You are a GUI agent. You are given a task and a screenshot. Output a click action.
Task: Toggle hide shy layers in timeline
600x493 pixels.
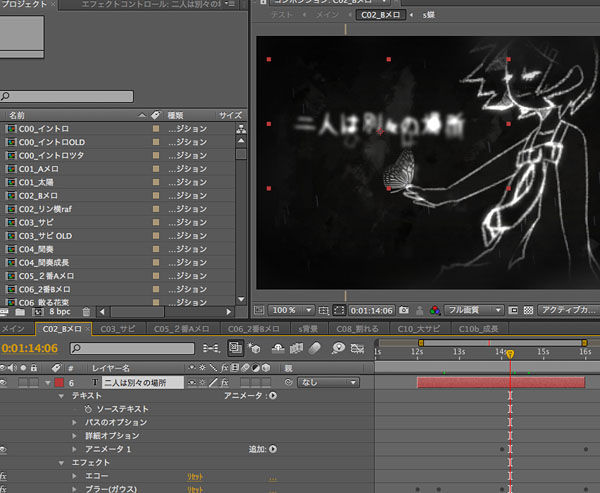278,348
